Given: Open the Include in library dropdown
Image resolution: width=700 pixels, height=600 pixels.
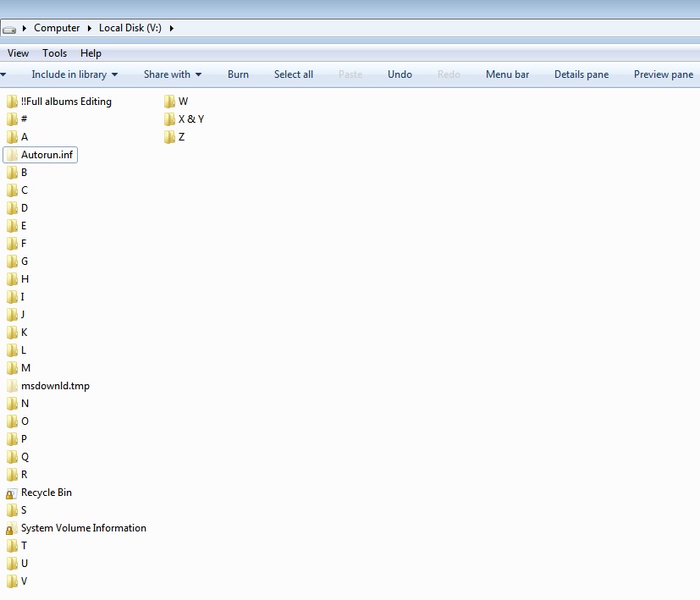Looking at the screenshot, I should pyautogui.click(x=74, y=74).
